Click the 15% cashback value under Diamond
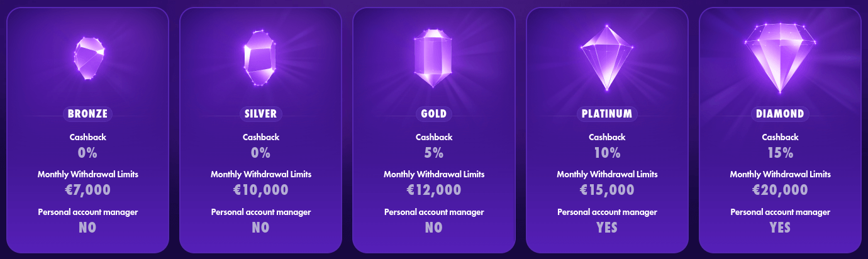 tap(780, 152)
